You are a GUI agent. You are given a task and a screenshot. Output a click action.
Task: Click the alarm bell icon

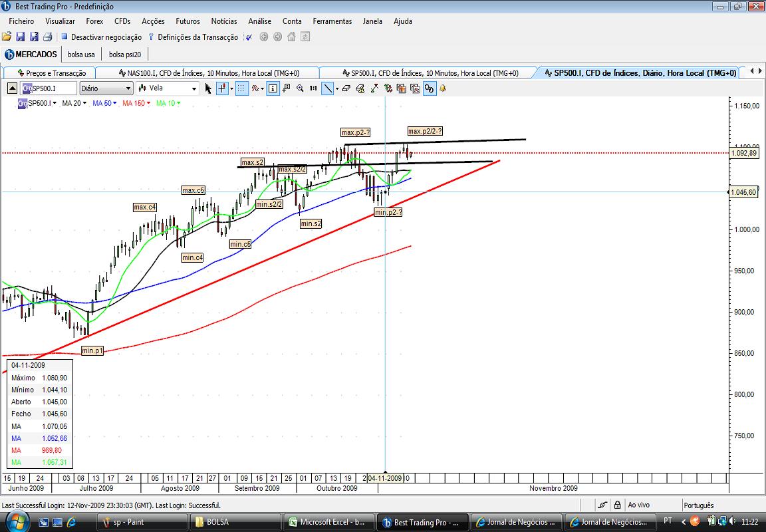443,88
